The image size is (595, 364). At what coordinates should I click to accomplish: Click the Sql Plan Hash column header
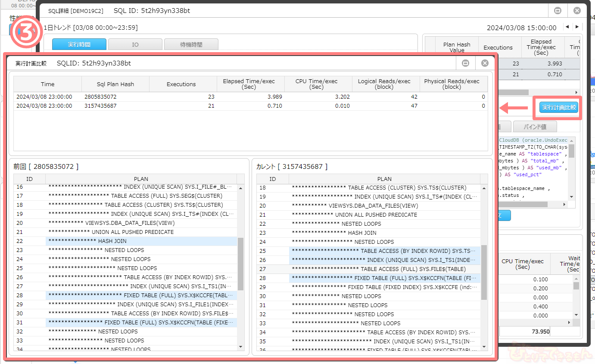[115, 84]
